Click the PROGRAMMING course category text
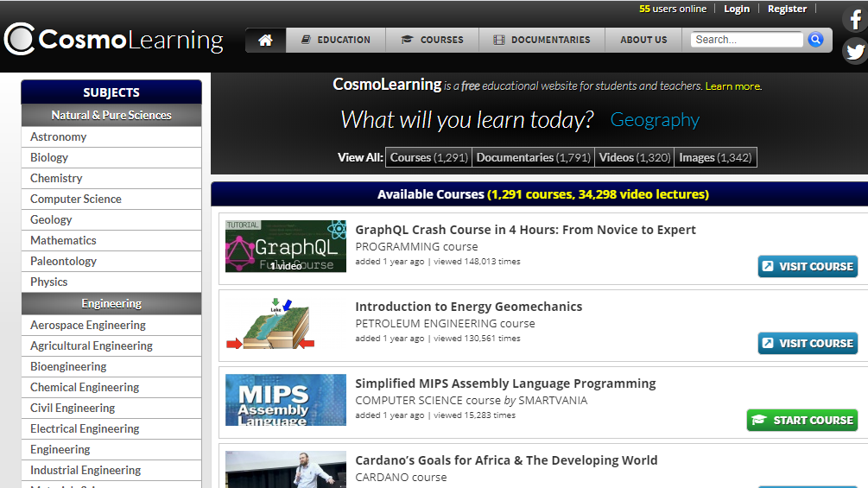Viewport: 868px width, 488px height. click(416, 247)
